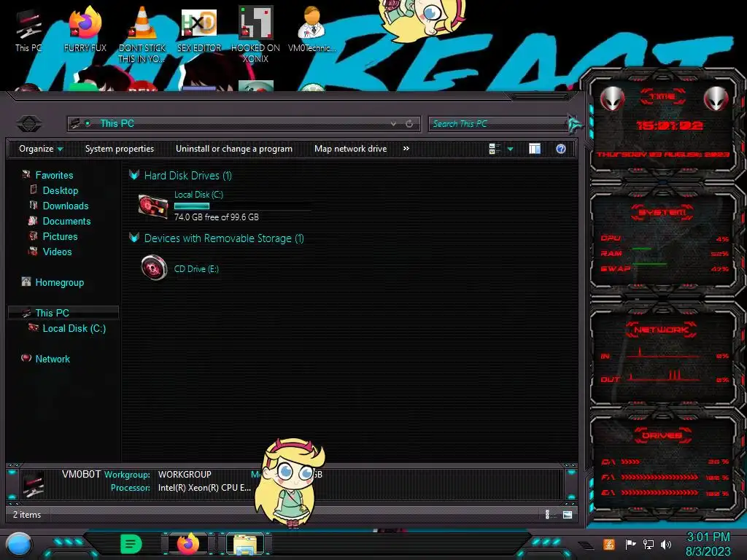Select the Local Disk (C:) drive icon
Viewport: 747px width, 560px height.
[153, 206]
